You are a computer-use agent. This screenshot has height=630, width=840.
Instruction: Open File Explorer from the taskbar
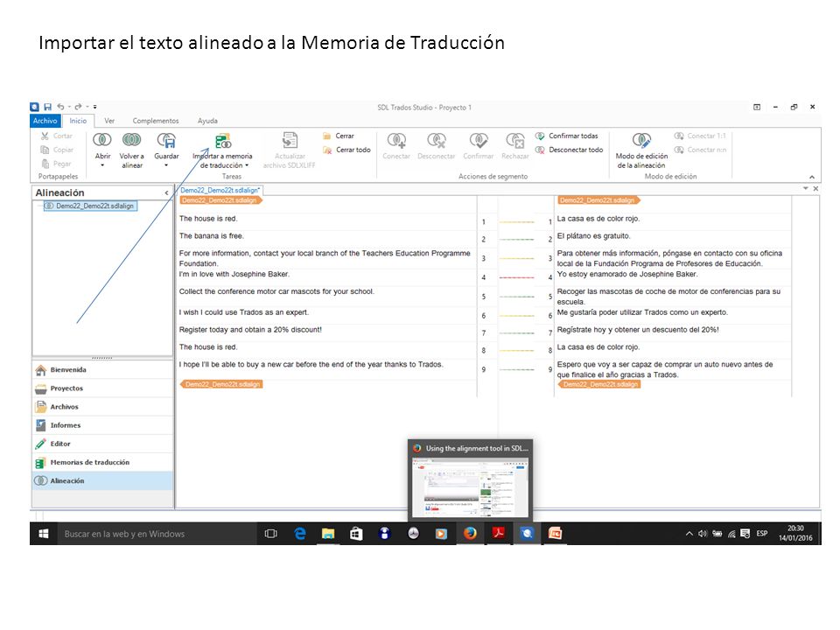point(328,534)
